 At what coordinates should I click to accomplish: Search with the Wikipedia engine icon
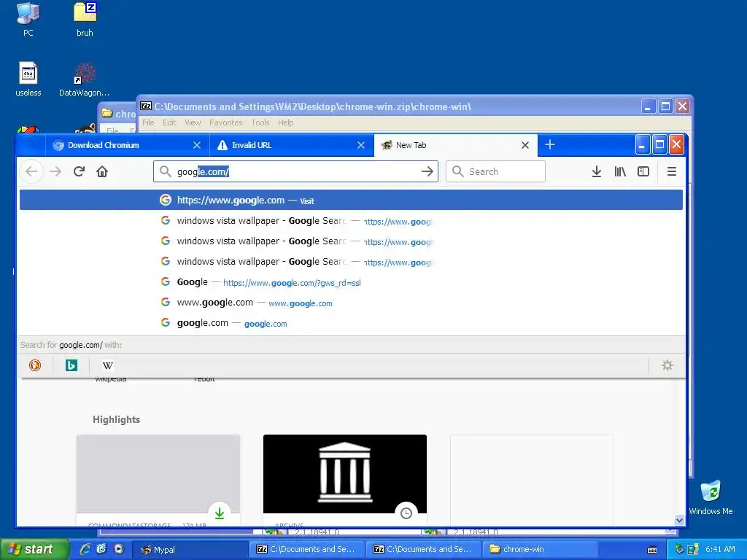108,365
